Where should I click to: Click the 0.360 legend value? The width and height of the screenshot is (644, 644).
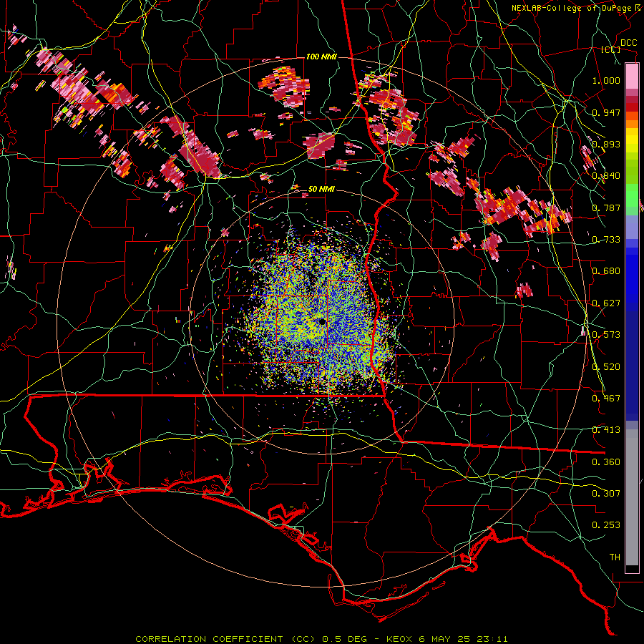click(606, 462)
